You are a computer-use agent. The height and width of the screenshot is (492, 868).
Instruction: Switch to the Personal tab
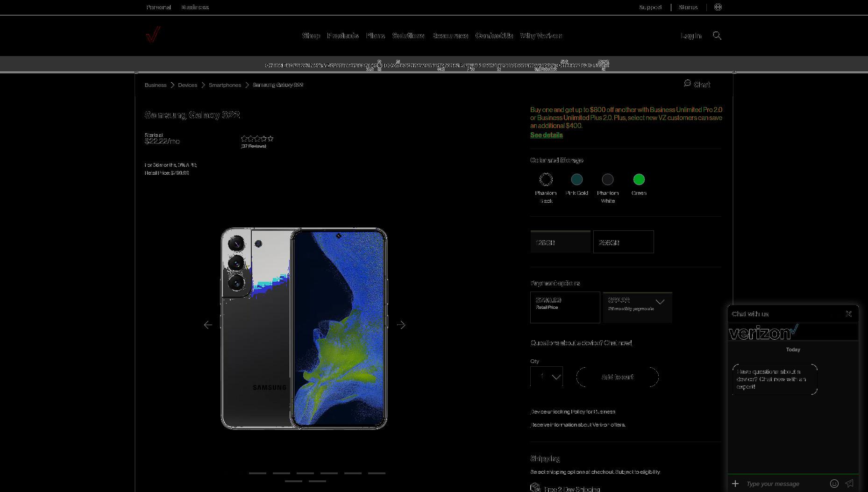(158, 7)
